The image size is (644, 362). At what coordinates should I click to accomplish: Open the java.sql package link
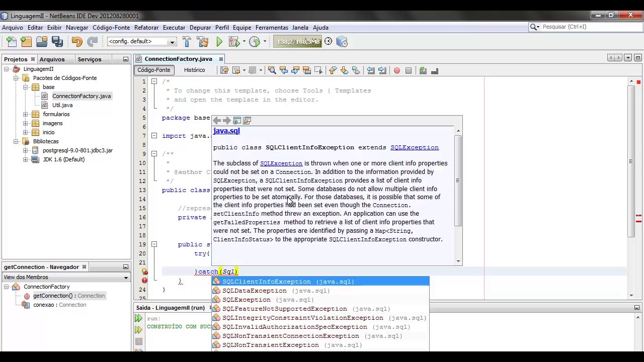point(226,131)
